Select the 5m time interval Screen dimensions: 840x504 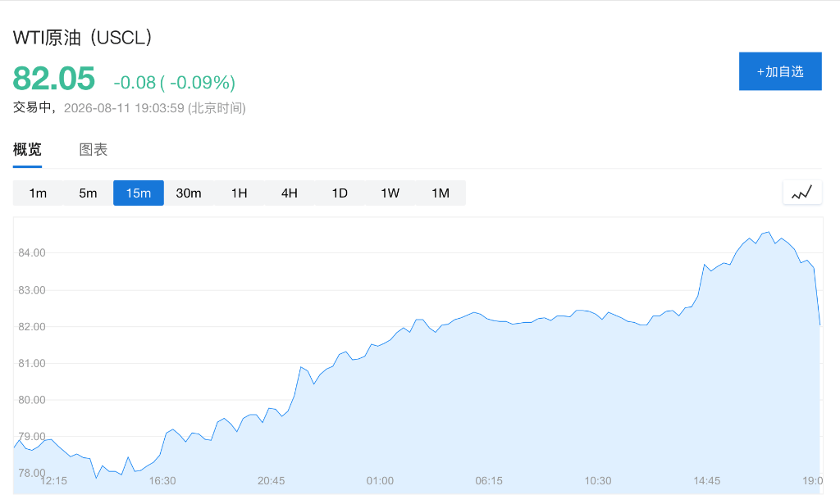(89, 193)
